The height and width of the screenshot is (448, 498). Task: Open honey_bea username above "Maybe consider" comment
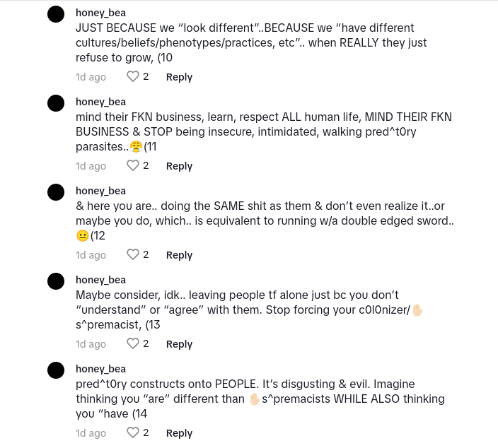(x=100, y=280)
